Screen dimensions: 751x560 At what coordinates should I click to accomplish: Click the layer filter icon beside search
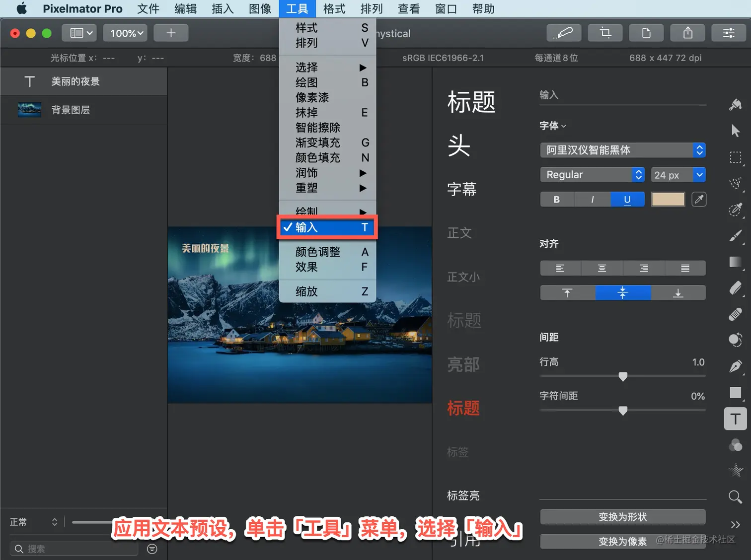click(x=152, y=549)
